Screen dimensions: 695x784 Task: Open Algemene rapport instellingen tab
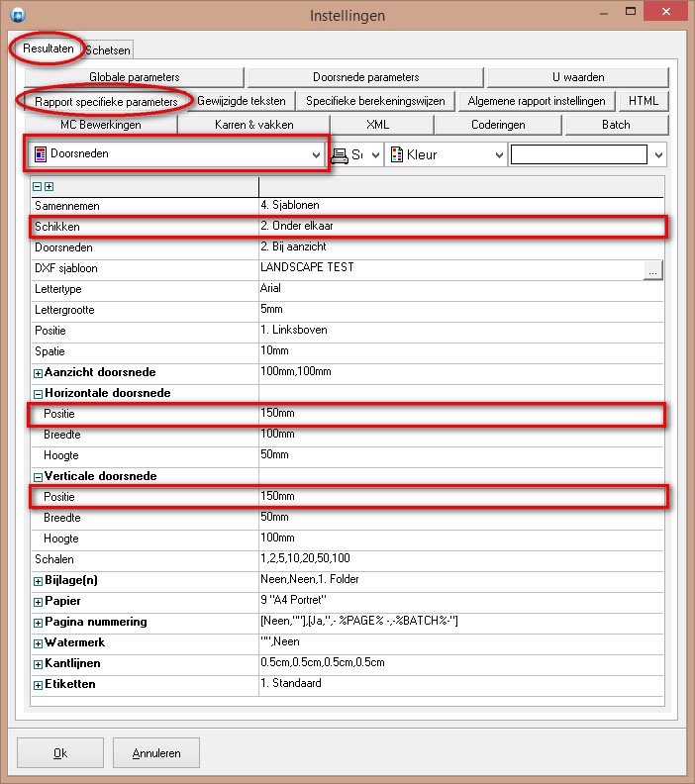537,101
